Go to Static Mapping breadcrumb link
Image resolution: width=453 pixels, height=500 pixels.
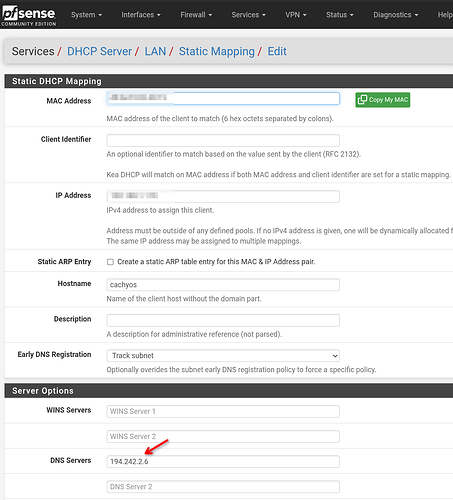[x=217, y=51]
